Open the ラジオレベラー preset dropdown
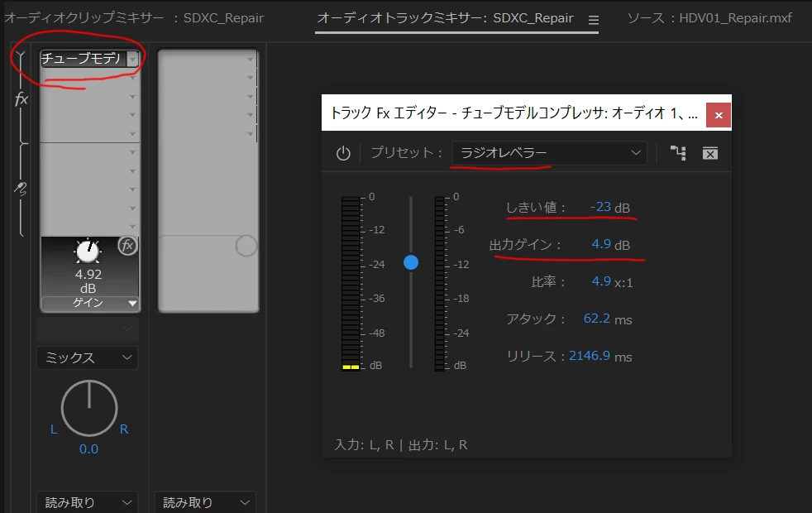Image resolution: width=812 pixels, height=513 pixels. [549, 153]
